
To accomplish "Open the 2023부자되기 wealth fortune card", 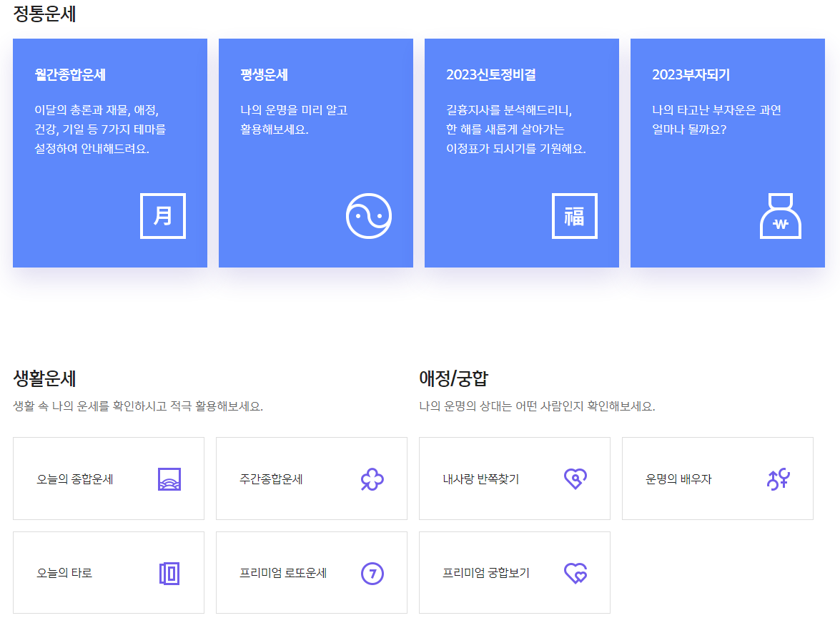I will pos(727,152).
